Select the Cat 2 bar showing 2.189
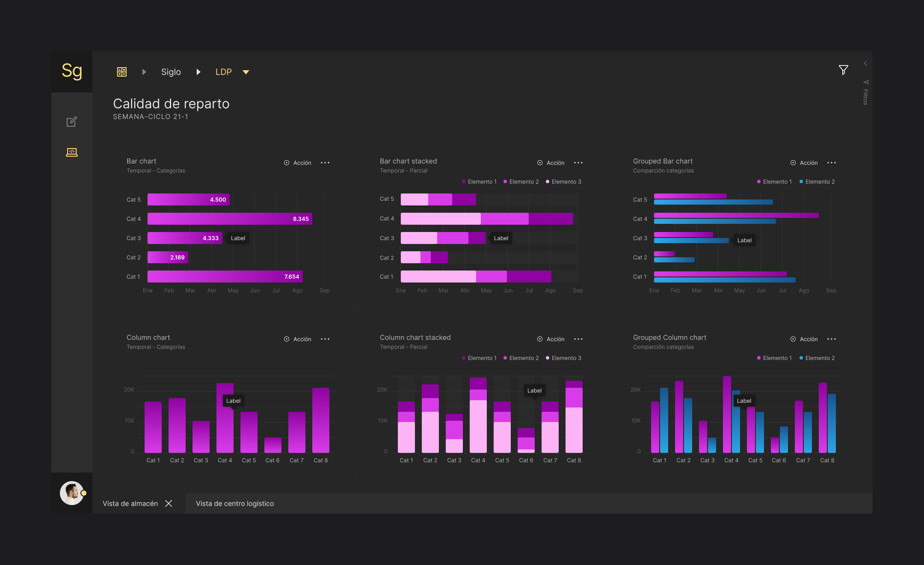 click(168, 257)
